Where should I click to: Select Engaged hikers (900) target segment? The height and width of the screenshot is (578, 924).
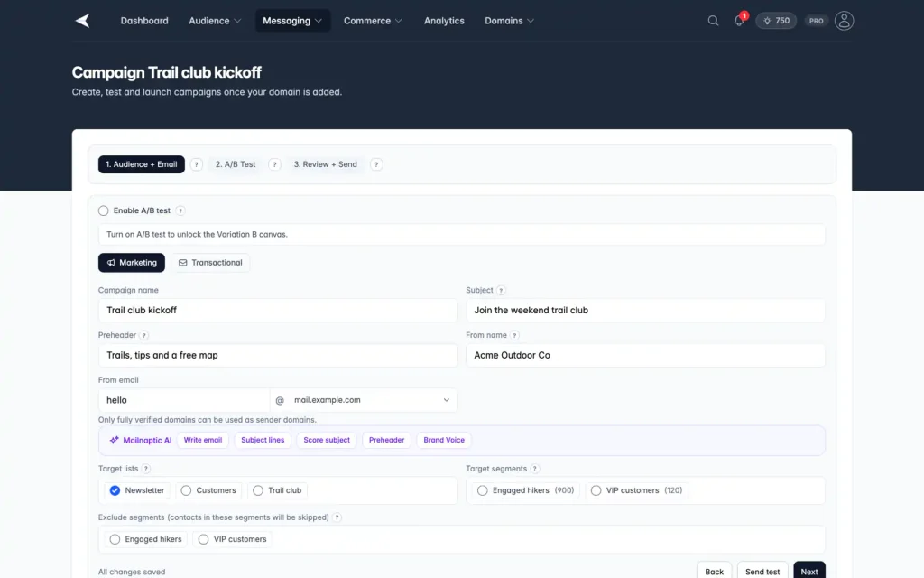483,490
